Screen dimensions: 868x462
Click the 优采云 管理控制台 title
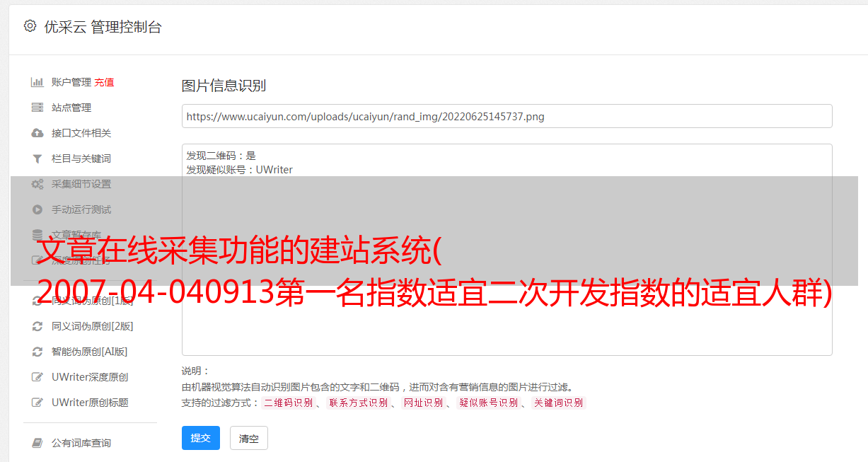(x=103, y=27)
